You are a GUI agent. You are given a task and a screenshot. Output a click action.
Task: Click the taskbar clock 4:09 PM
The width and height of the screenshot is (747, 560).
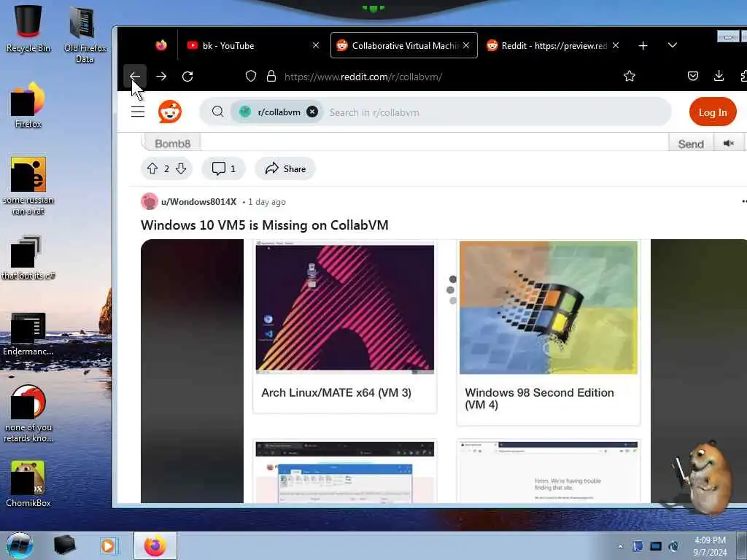click(x=710, y=545)
